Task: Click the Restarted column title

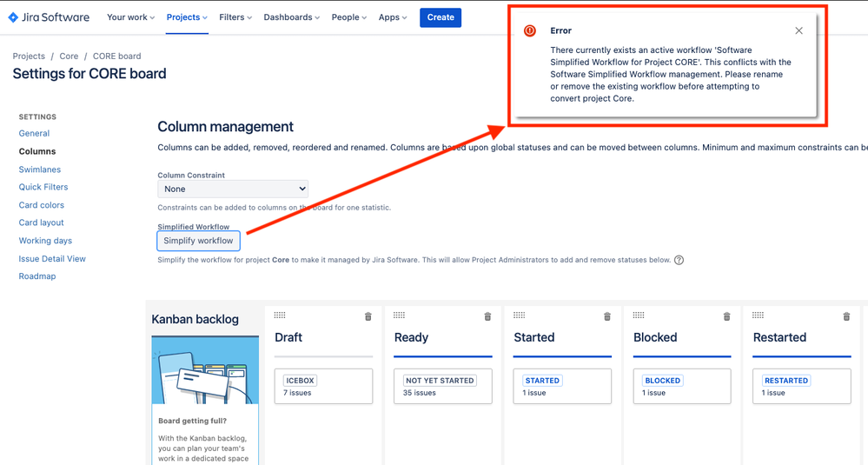Action: 779,337
